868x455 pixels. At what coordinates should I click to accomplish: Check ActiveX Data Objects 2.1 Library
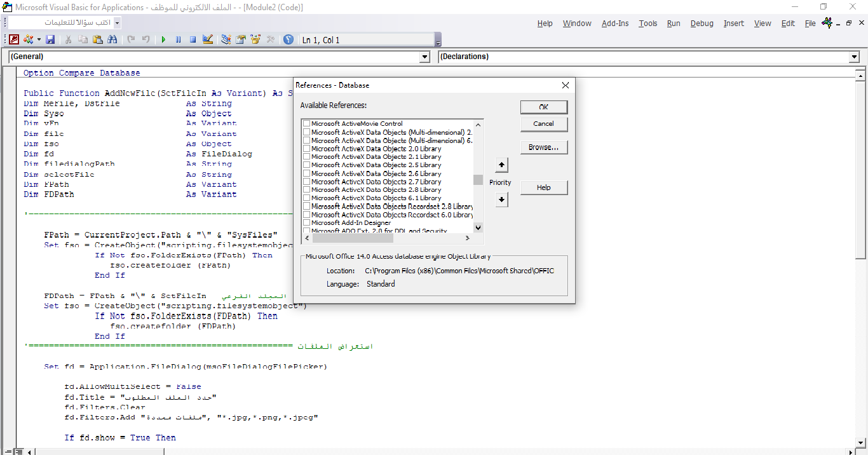pyautogui.click(x=307, y=157)
